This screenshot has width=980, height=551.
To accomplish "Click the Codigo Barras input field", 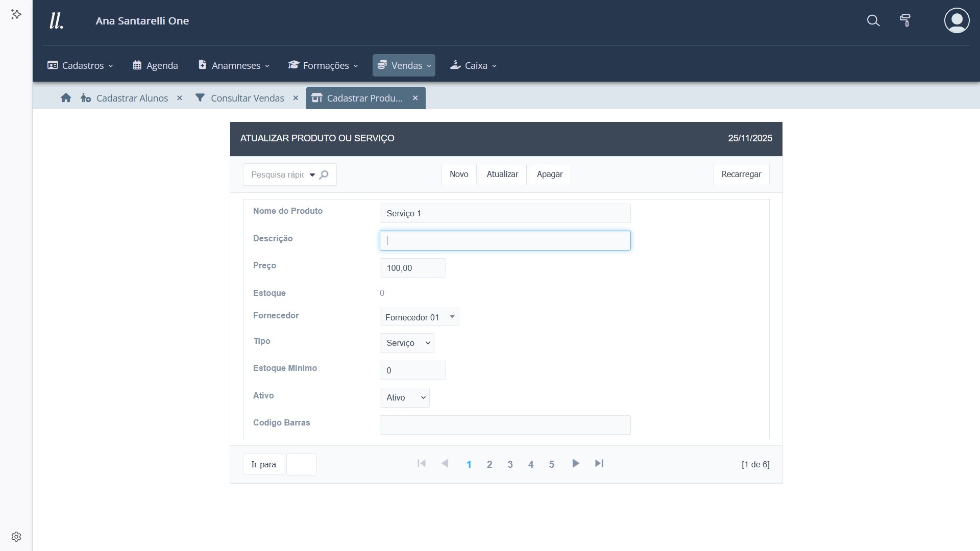I will pyautogui.click(x=505, y=424).
